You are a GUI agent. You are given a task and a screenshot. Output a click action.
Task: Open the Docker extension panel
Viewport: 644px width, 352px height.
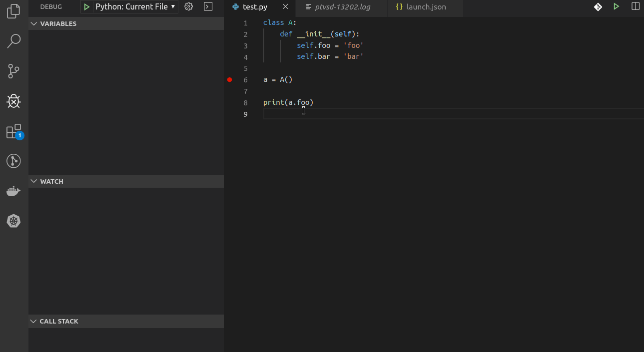pos(13,191)
